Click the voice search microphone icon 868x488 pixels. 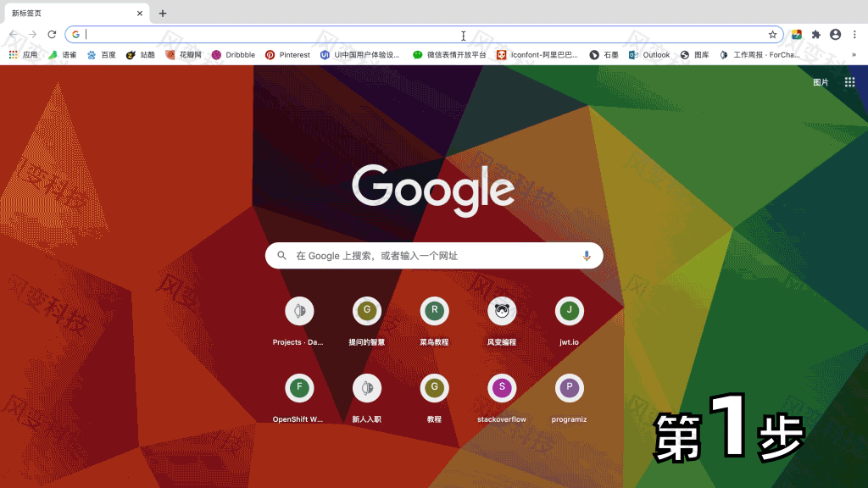587,255
